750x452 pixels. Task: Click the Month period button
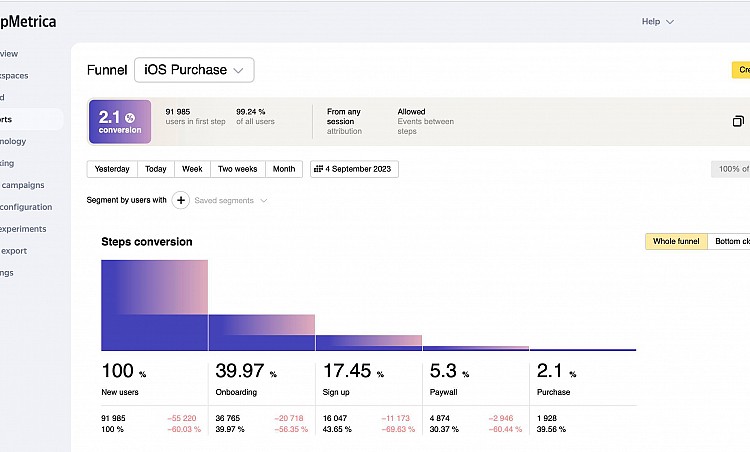pyautogui.click(x=284, y=169)
